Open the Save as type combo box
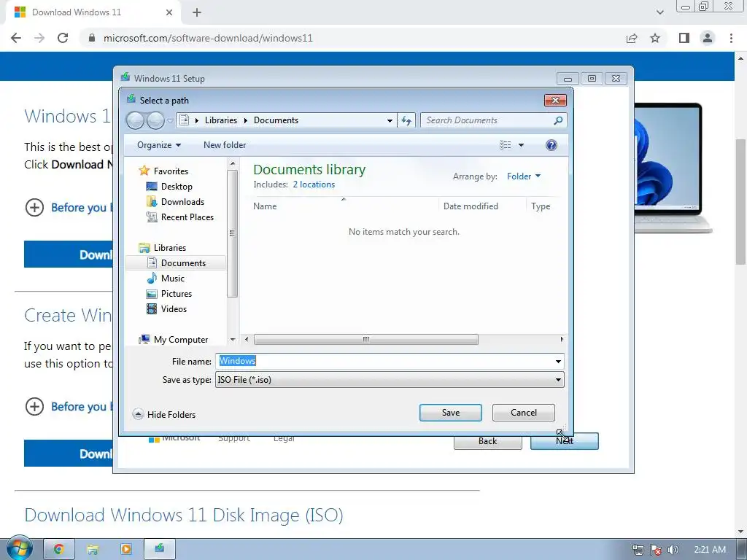 (x=390, y=380)
